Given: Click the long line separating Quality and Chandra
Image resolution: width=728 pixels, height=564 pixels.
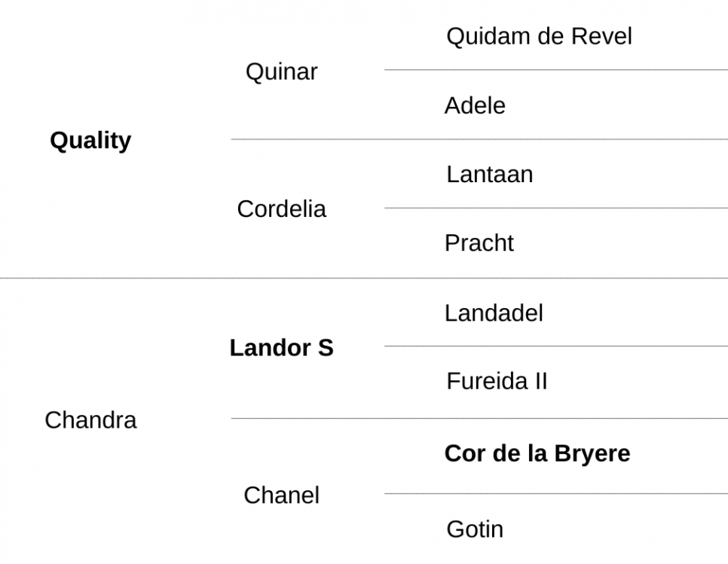Looking at the screenshot, I should [x=364, y=279].
